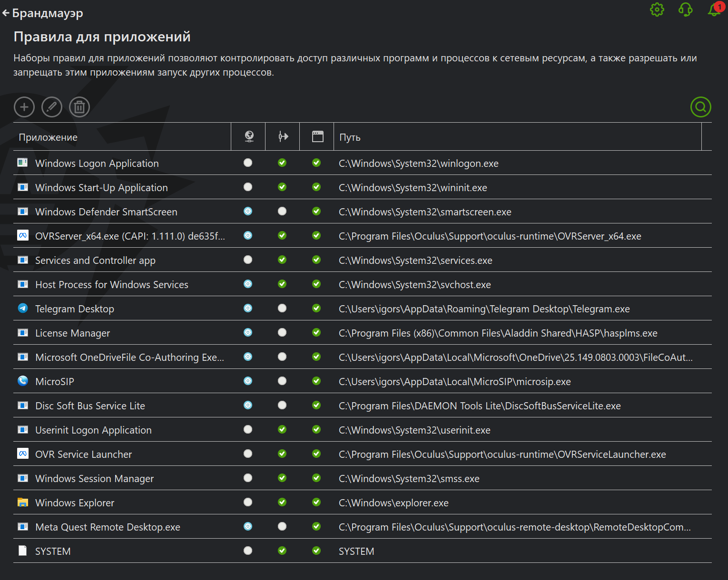The image size is (728, 580).
Task: Select the Windows Logon Application row
Action: coord(363,163)
